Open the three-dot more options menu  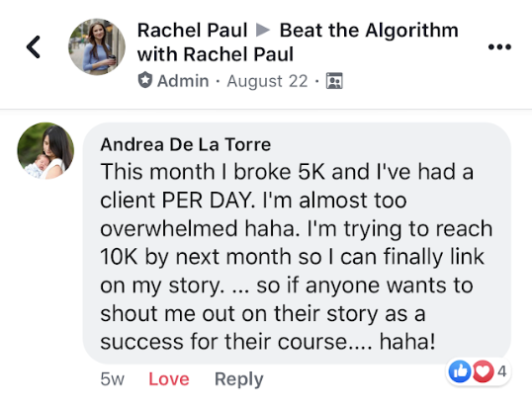point(499,46)
